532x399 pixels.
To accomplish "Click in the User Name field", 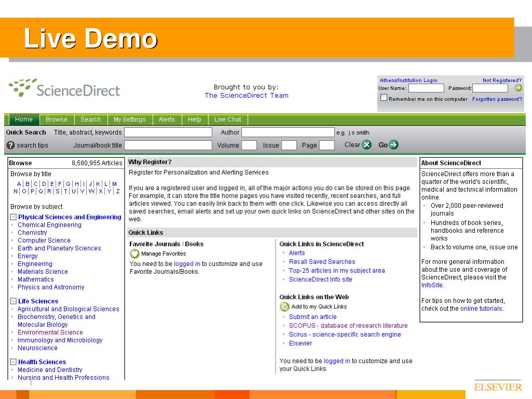I will point(426,88).
